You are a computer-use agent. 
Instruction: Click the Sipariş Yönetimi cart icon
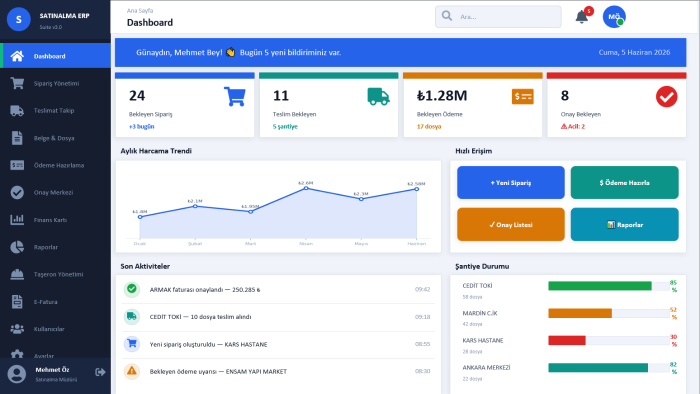[17, 83]
